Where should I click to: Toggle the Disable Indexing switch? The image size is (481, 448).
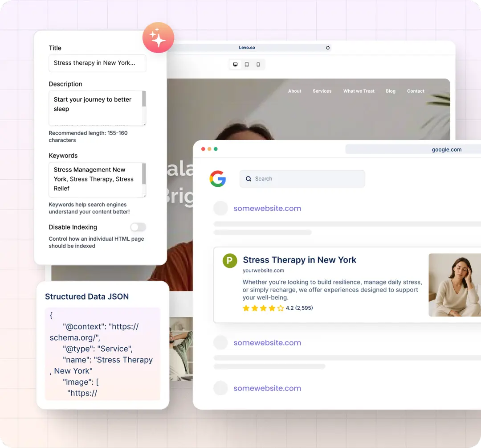(138, 227)
